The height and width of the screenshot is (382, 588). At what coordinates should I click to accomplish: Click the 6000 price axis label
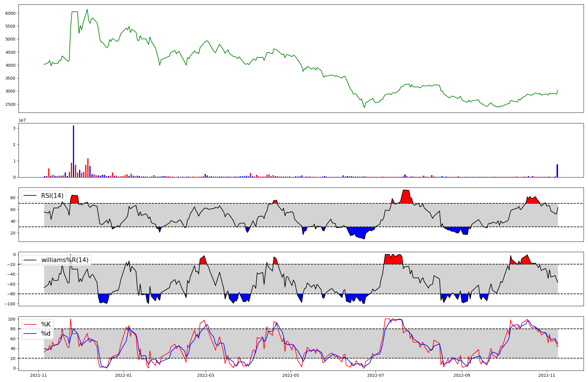[x=11, y=13]
